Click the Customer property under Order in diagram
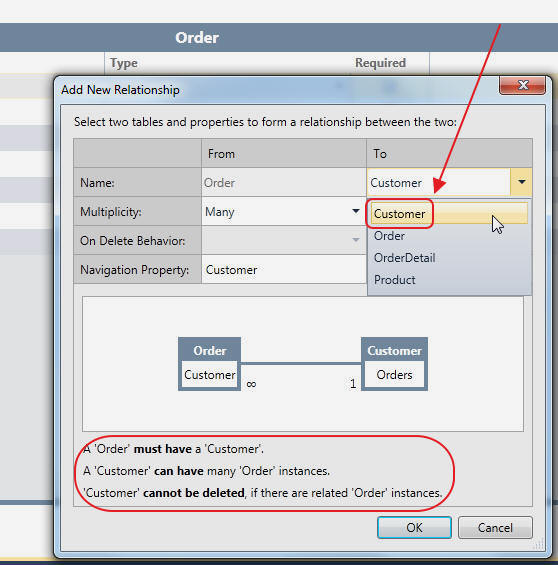This screenshot has height=565, width=558. point(209,375)
